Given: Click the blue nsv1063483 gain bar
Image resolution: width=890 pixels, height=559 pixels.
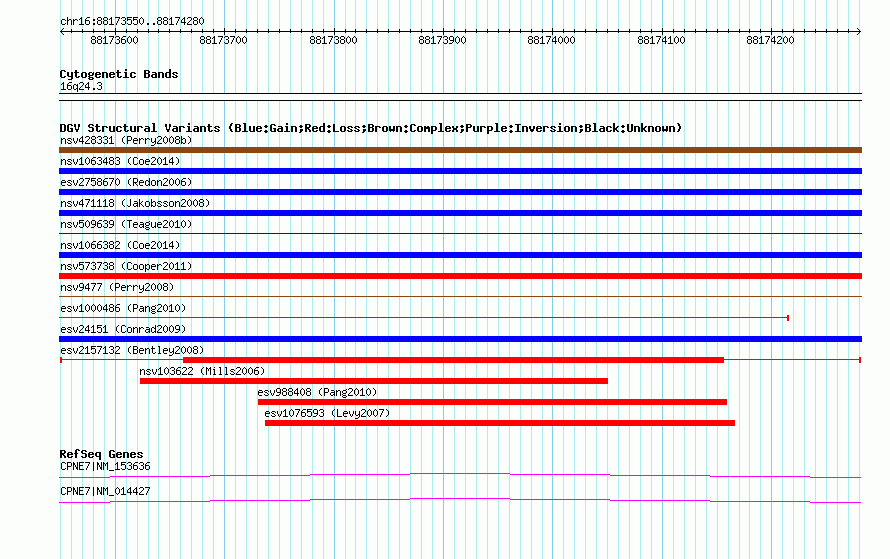Looking at the screenshot, I should pyautogui.click(x=460, y=171).
